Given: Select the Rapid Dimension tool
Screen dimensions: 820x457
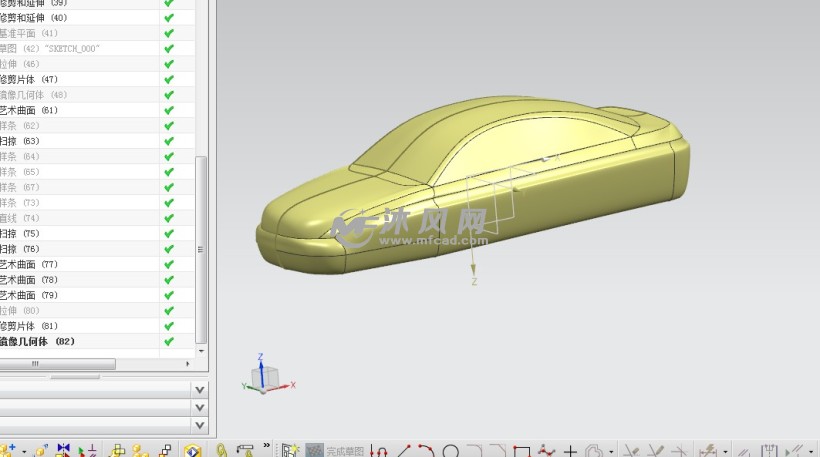Looking at the screenshot, I should click(708, 451).
